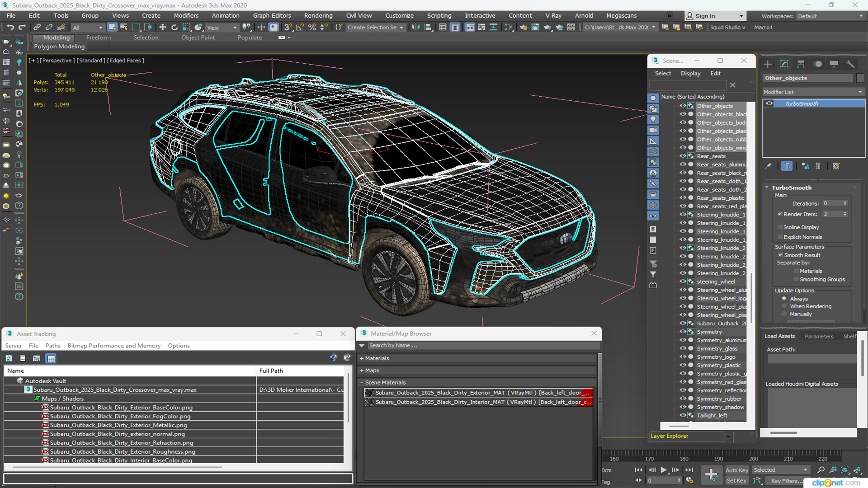Remove modifier with trash icon
This screenshot has width=868, height=488.
[x=818, y=166]
